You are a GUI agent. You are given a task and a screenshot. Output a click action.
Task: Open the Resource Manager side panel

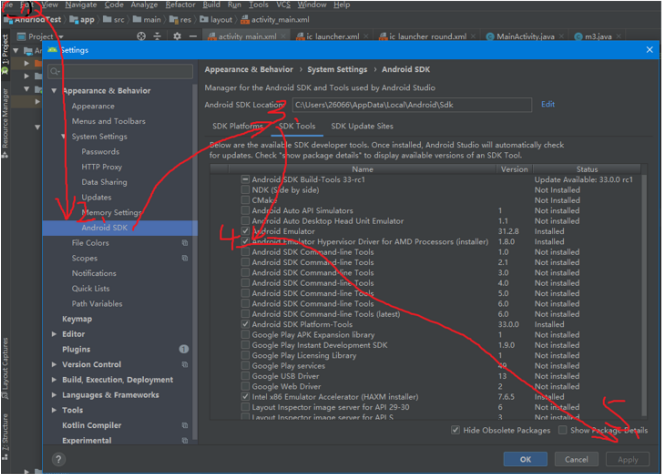coord(5,122)
